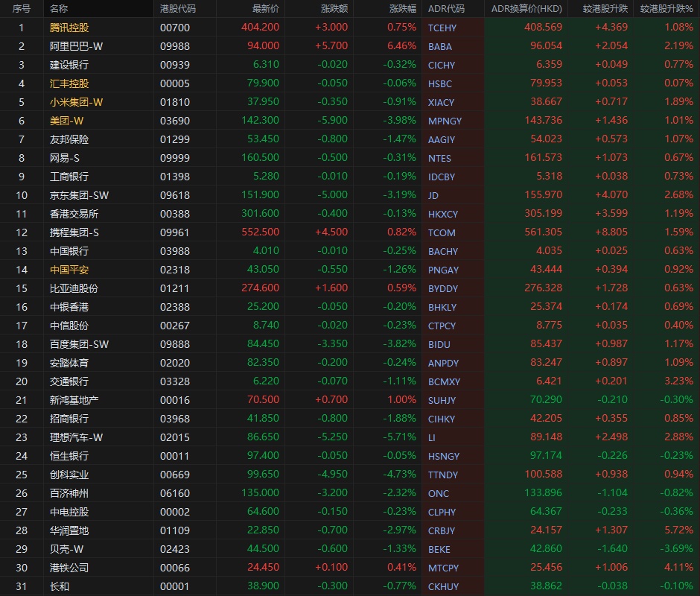This screenshot has width=700, height=596.
Task: Click ADR code BYDDY
Action: pyautogui.click(x=443, y=288)
